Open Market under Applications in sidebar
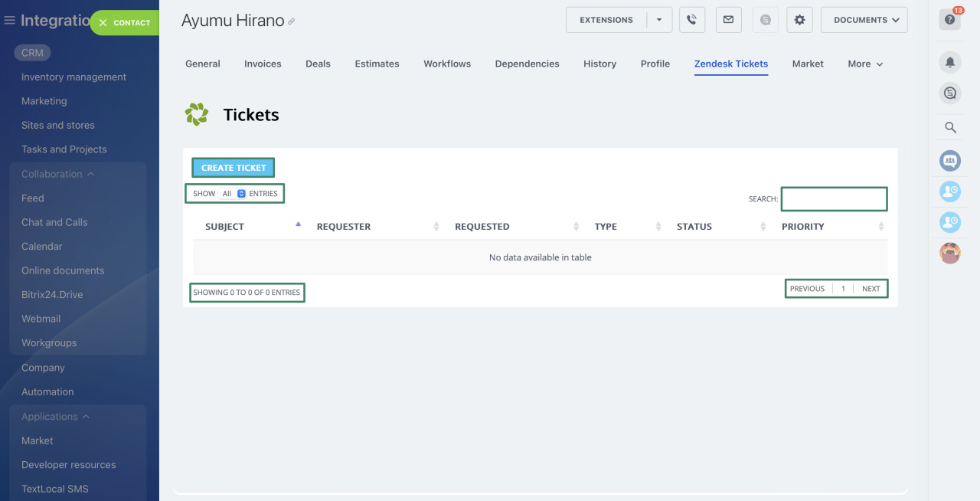This screenshot has width=980, height=501. pyautogui.click(x=38, y=440)
